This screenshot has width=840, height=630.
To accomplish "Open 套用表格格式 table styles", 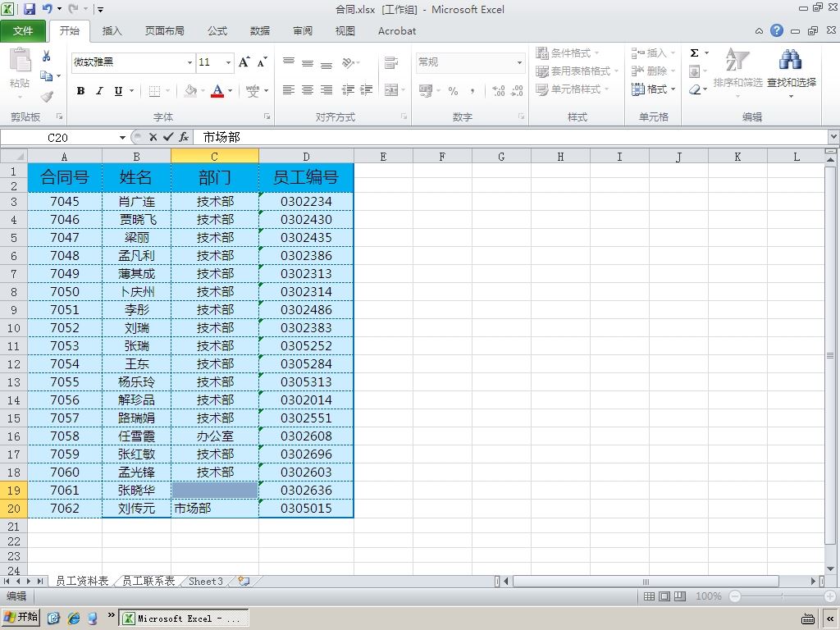I will (577, 71).
